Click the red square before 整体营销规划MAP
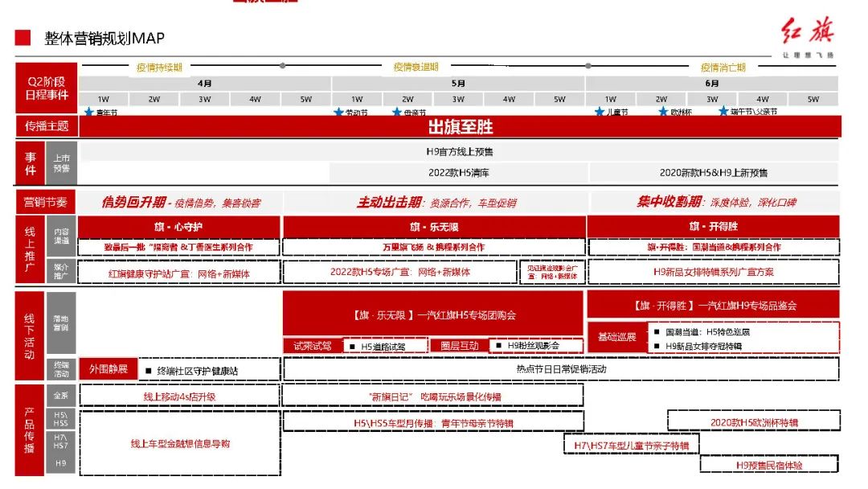 pos(23,38)
